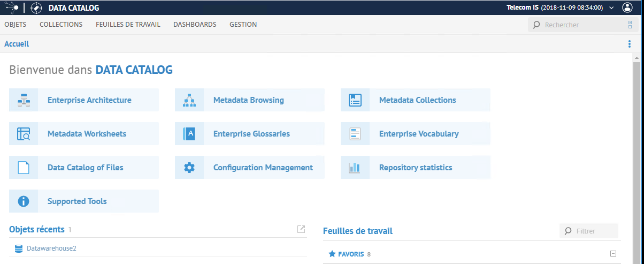The height and width of the screenshot is (264, 644).
Task: Click the Metadata Worksheets search-table icon
Action: 24,134
